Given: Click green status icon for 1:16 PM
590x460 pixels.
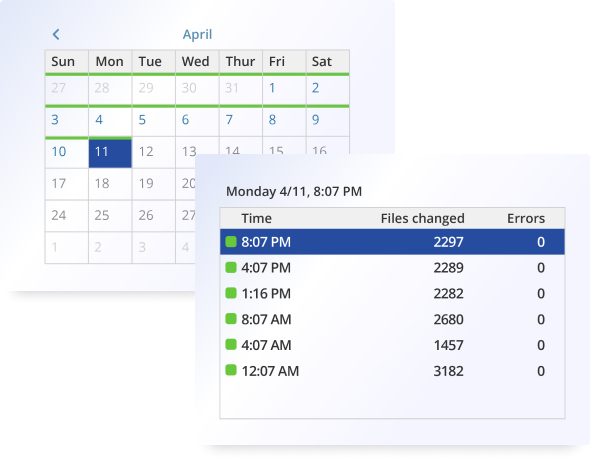Looking at the screenshot, I should [x=231, y=293].
